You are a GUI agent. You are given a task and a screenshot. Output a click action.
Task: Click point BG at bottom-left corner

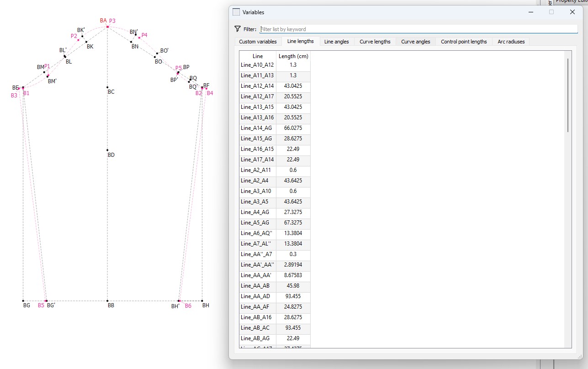click(23, 301)
